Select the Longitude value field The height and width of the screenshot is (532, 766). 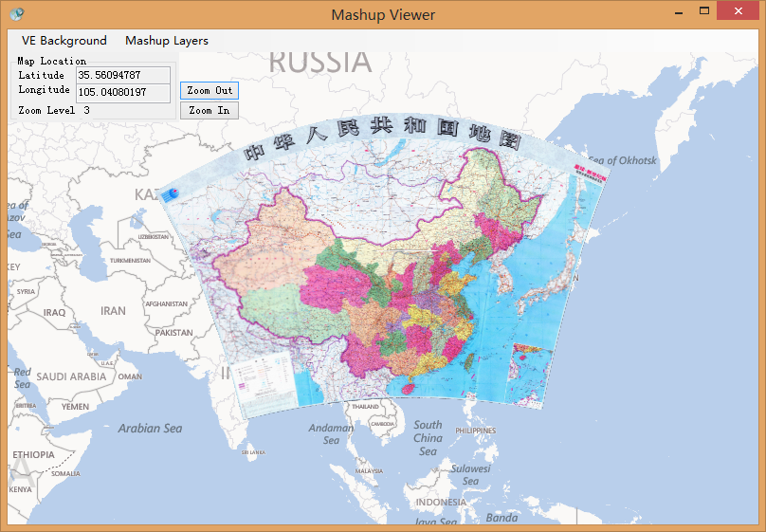tap(123, 92)
